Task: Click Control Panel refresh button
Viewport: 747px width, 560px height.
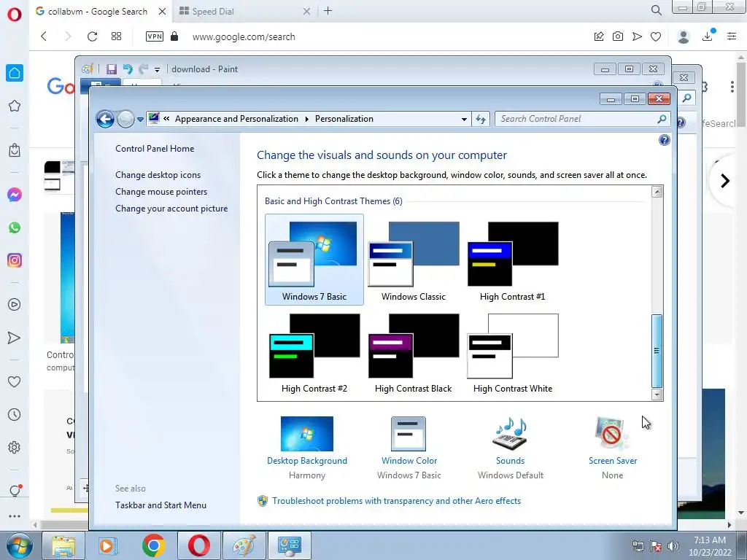Action: click(481, 119)
